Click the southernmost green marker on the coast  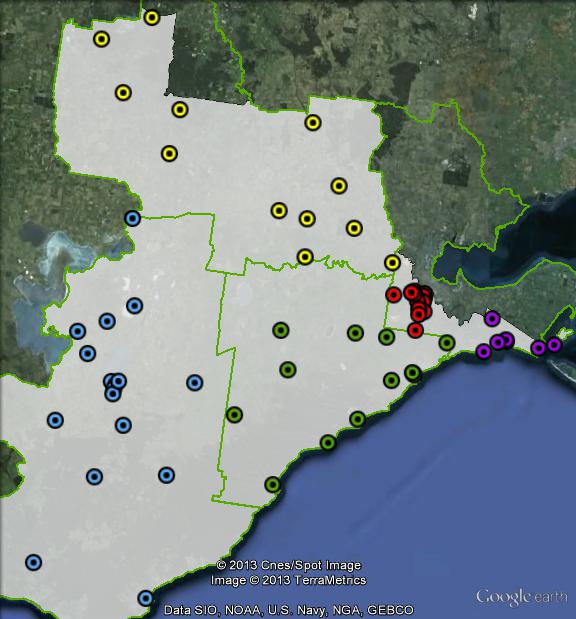pyautogui.click(x=273, y=484)
